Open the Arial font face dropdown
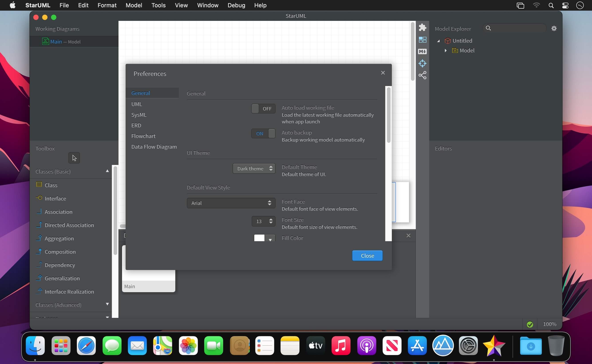 pyautogui.click(x=231, y=203)
